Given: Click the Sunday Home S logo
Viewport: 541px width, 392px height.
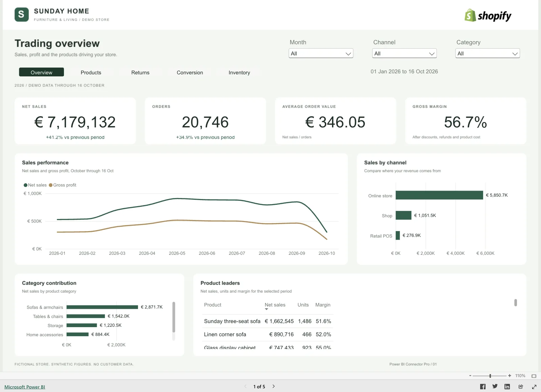Looking at the screenshot, I should (x=22, y=15).
